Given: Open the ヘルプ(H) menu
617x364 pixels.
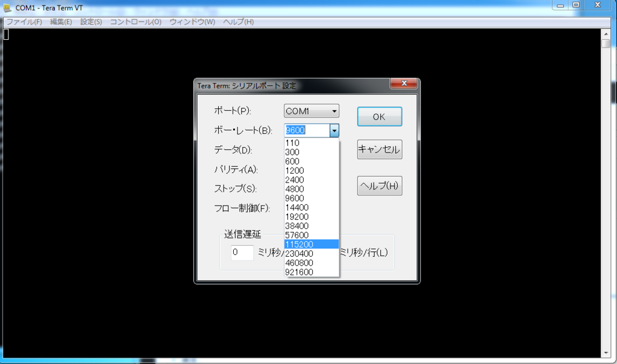Looking at the screenshot, I should (x=239, y=22).
